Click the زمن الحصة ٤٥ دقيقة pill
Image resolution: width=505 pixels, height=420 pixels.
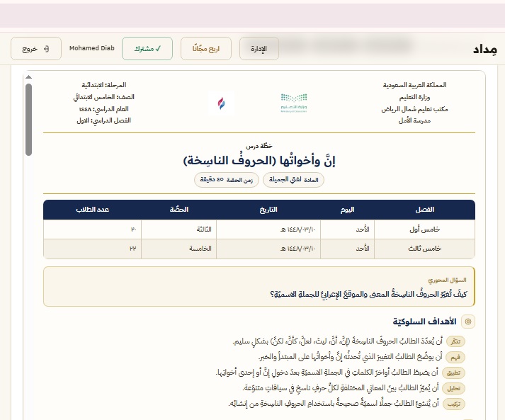(227, 180)
